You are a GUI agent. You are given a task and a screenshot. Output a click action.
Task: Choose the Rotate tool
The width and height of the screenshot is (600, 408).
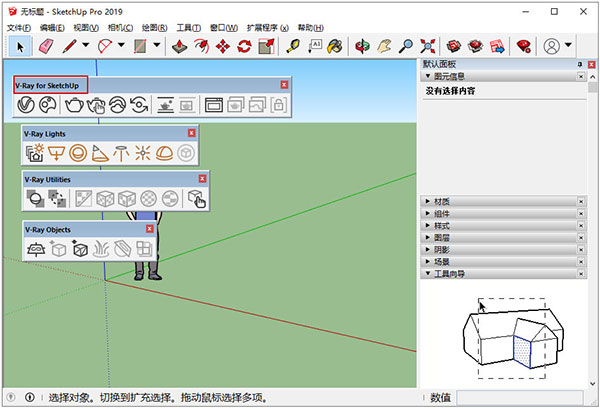(245, 46)
